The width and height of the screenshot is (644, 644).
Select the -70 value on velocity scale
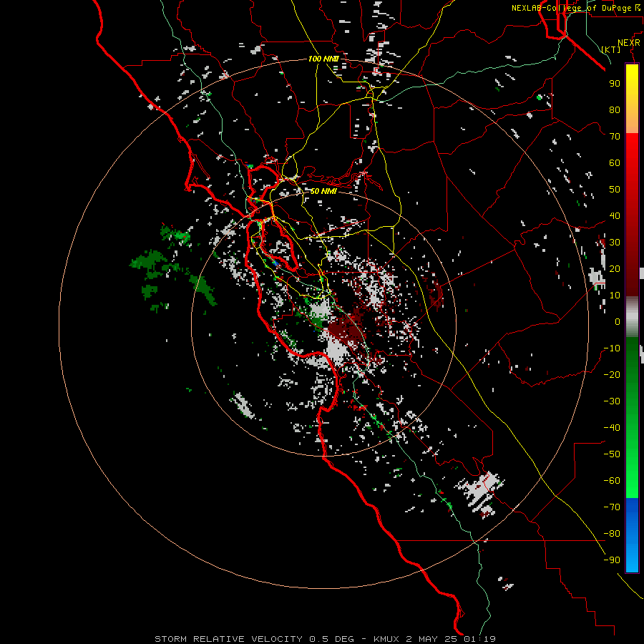click(612, 507)
